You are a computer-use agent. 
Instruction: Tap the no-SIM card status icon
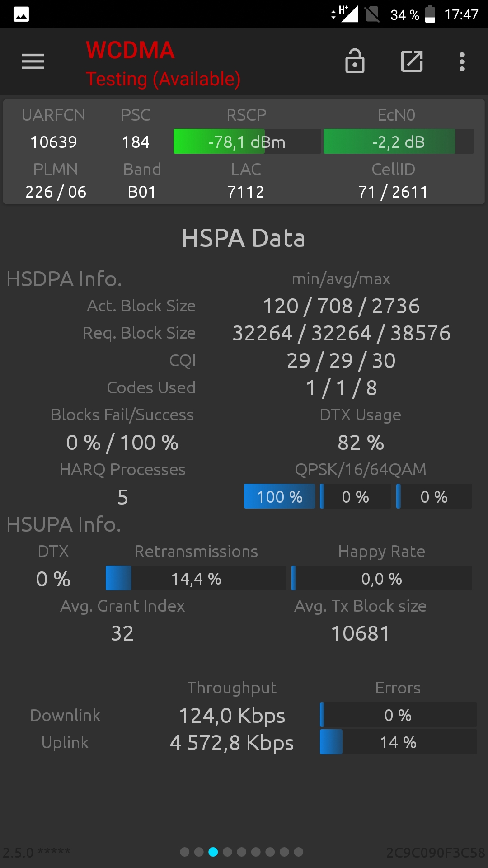tap(372, 14)
